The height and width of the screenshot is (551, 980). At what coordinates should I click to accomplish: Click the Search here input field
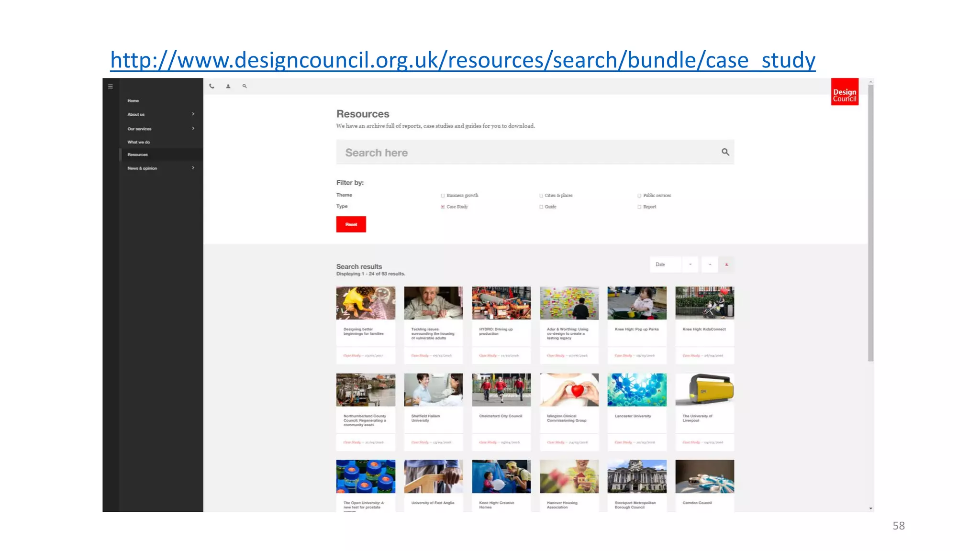coord(535,152)
